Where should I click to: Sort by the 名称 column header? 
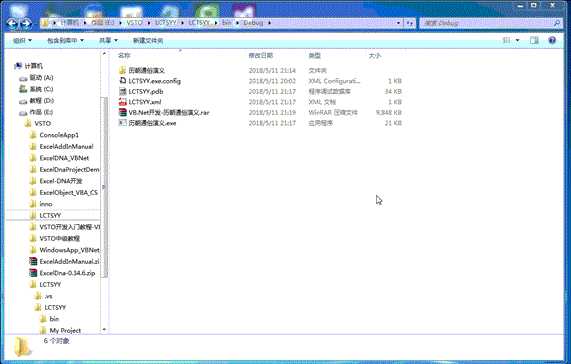tap(124, 55)
